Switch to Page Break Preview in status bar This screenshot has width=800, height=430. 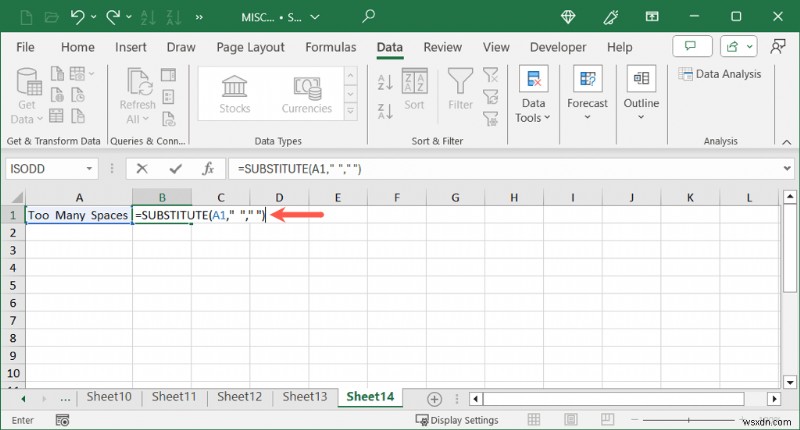click(607, 420)
